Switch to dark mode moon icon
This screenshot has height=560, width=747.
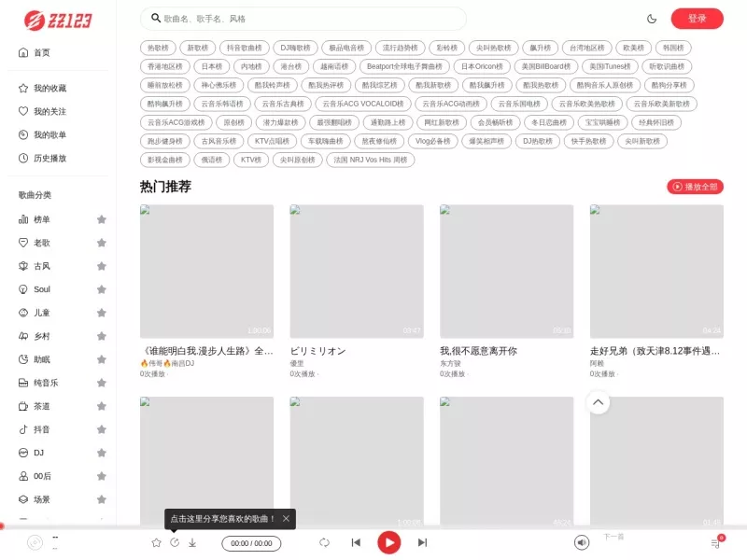(x=652, y=19)
